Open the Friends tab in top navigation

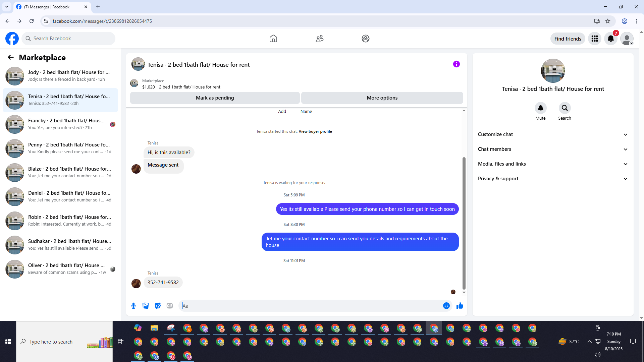[x=319, y=39]
